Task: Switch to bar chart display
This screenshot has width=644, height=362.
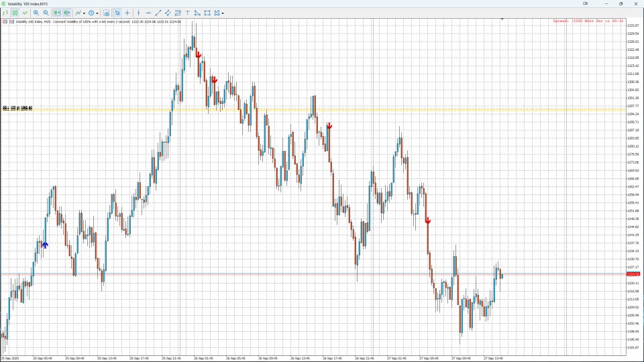Action: [x=5, y=13]
